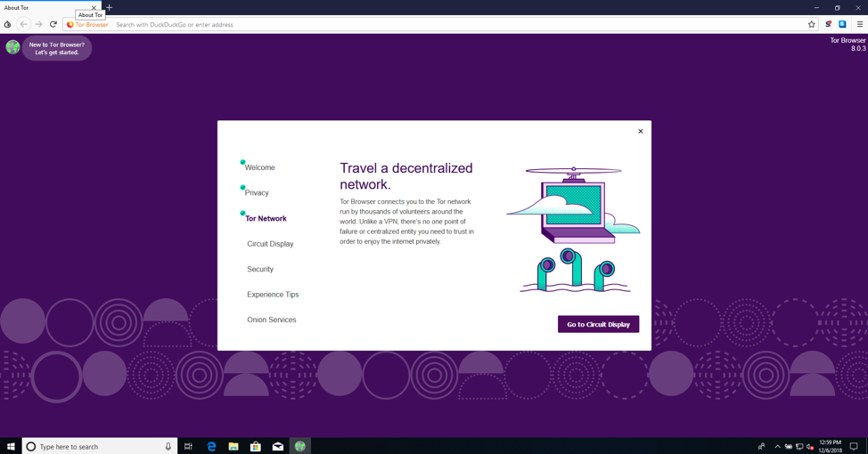Select the Privacy onboarding step
This screenshot has height=454, width=868.
point(257,193)
